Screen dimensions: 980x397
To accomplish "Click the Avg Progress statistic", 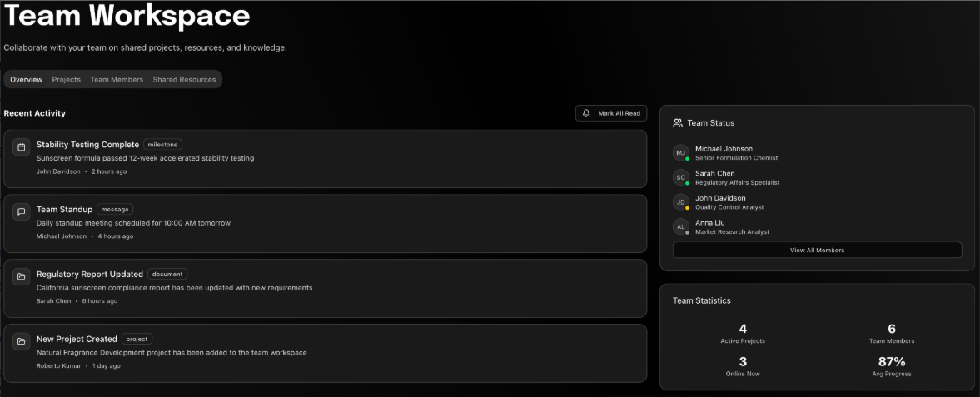I will (892, 366).
